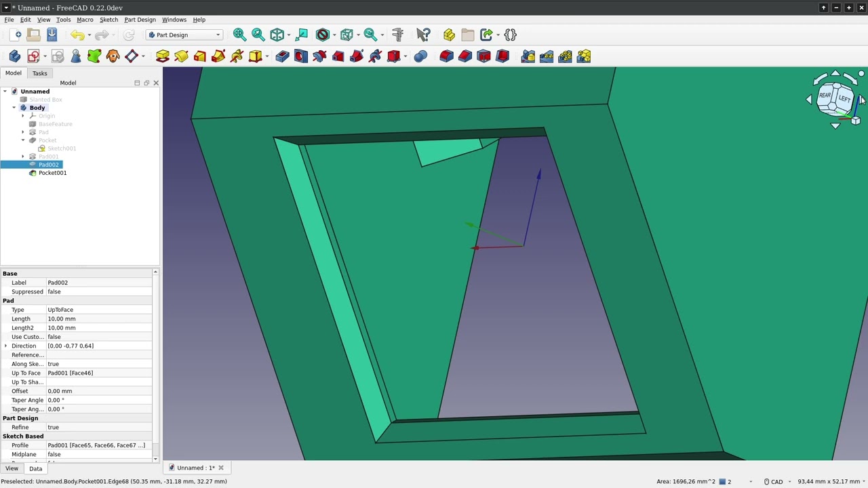Click the properties panel scrollbar
The image size is (868, 488).
click(x=156, y=365)
